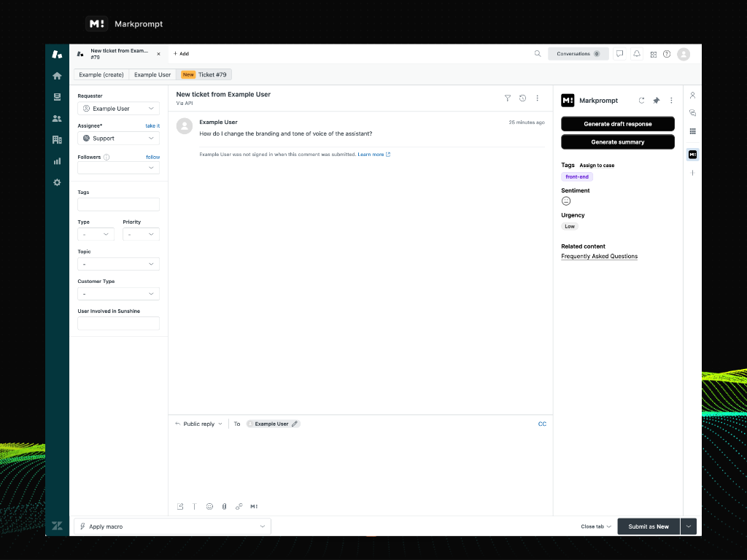Click into the Tags input field
The width and height of the screenshot is (747, 560).
[x=119, y=205]
